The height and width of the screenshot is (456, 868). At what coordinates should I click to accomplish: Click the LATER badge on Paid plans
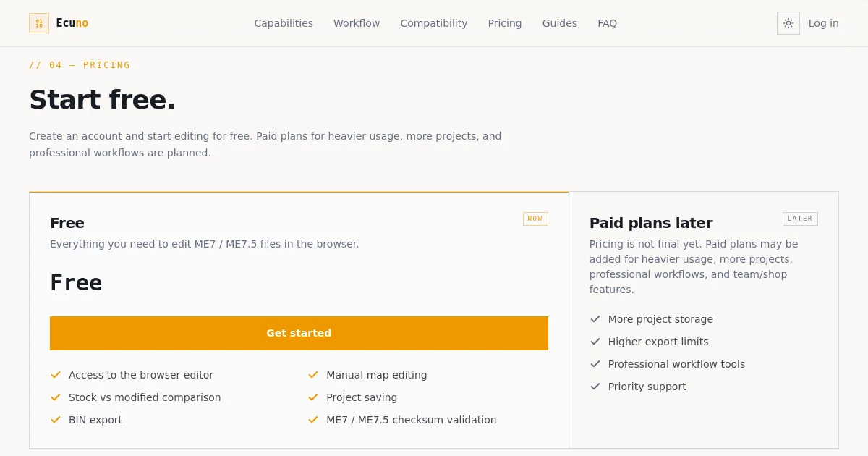coord(800,219)
